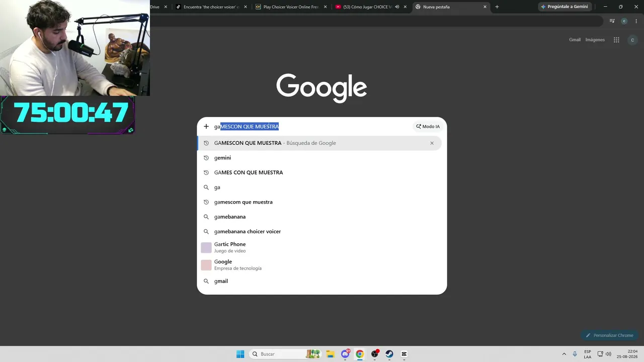The width and height of the screenshot is (644, 362).
Task: Click the Google company thumbnail
Action: (206, 265)
